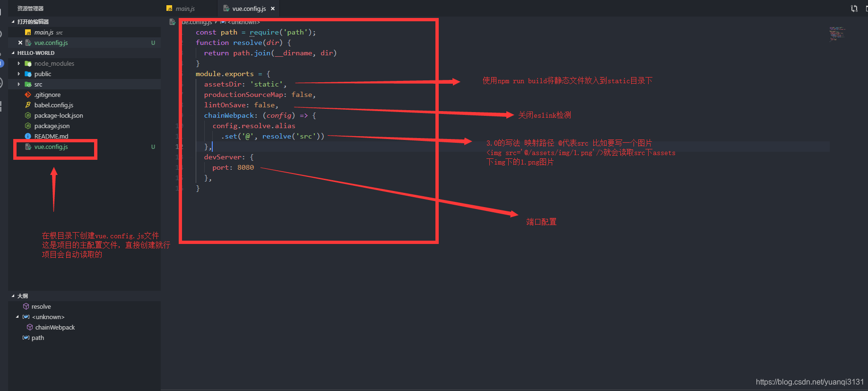The height and width of the screenshot is (391, 868).
Task: Click the U badge on the tree vue.config.js row
Action: click(x=153, y=147)
